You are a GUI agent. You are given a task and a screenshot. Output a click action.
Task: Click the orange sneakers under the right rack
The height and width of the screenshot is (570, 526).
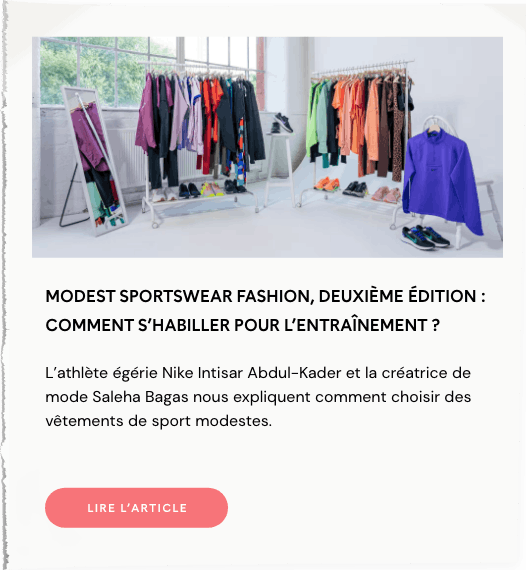327,184
